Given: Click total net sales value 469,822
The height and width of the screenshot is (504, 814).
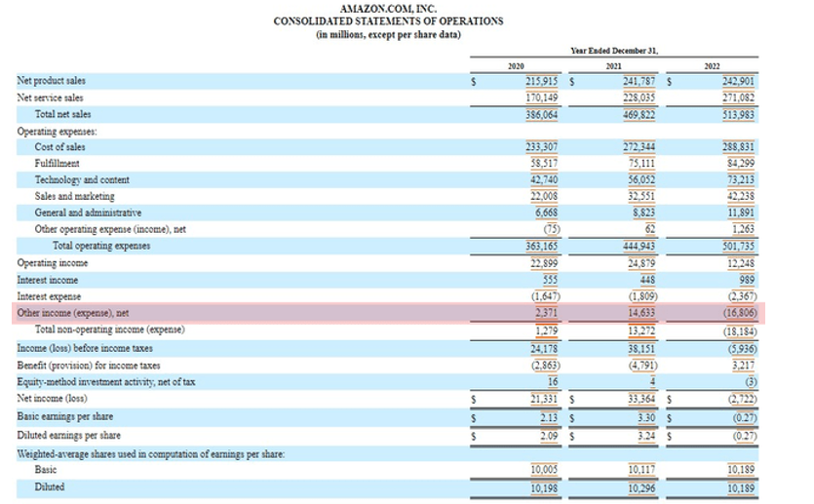Looking at the screenshot, I should pyautogui.click(x=640, y=115).
